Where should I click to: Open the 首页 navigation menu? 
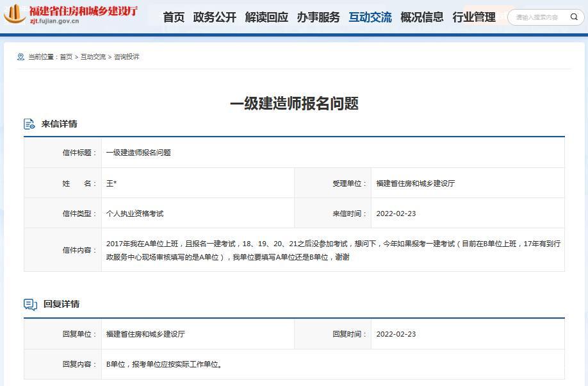[174, 17]
